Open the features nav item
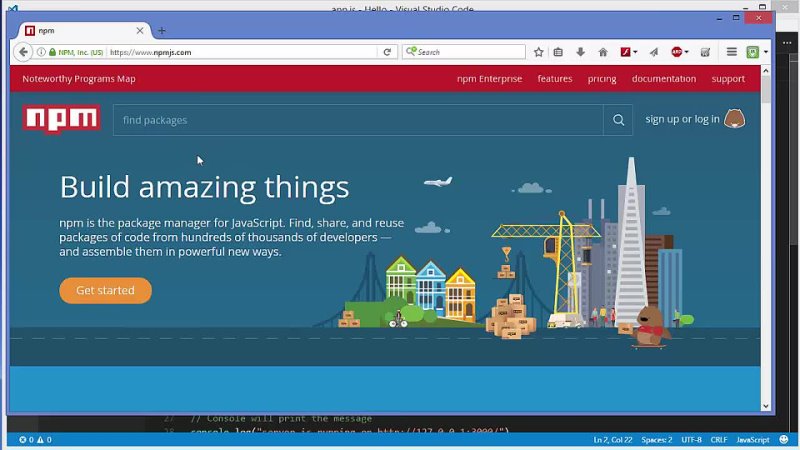Viewport: 800px width, 450px height. coord(555,79)
